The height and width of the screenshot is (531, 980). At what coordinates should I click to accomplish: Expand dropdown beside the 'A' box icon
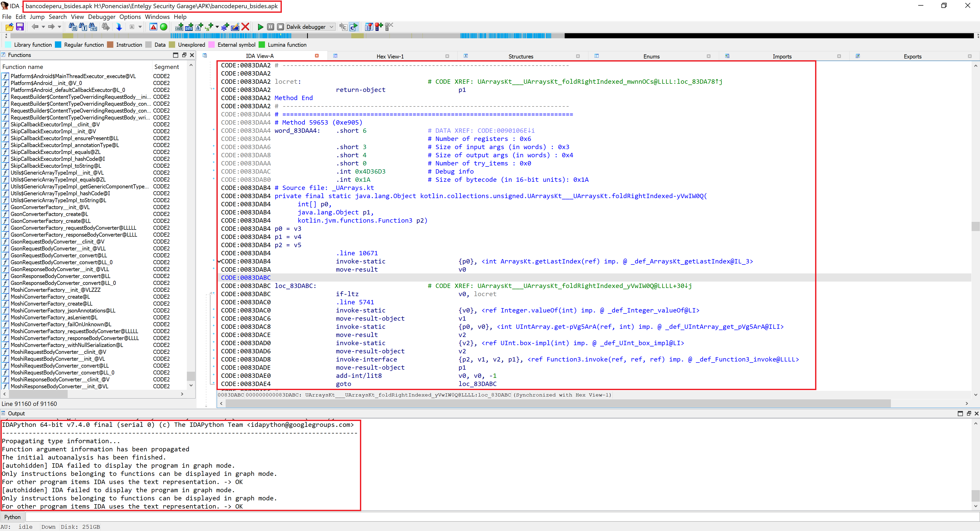[x=140, y=27]
